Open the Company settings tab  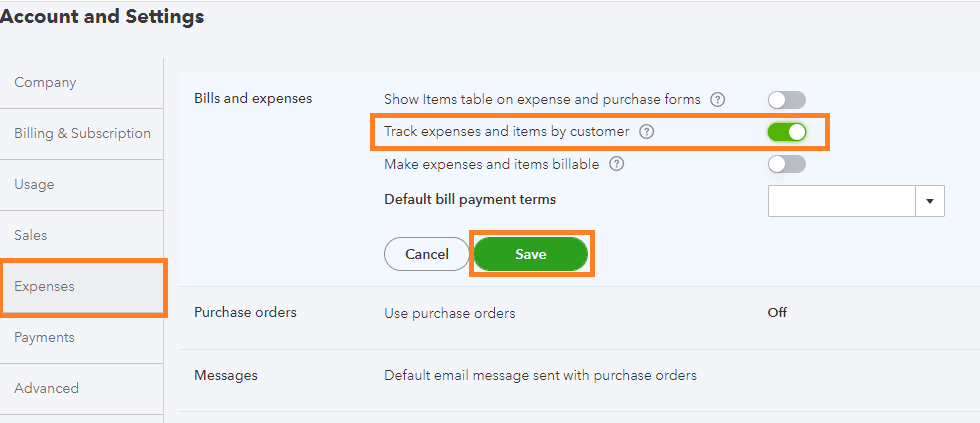45,83
